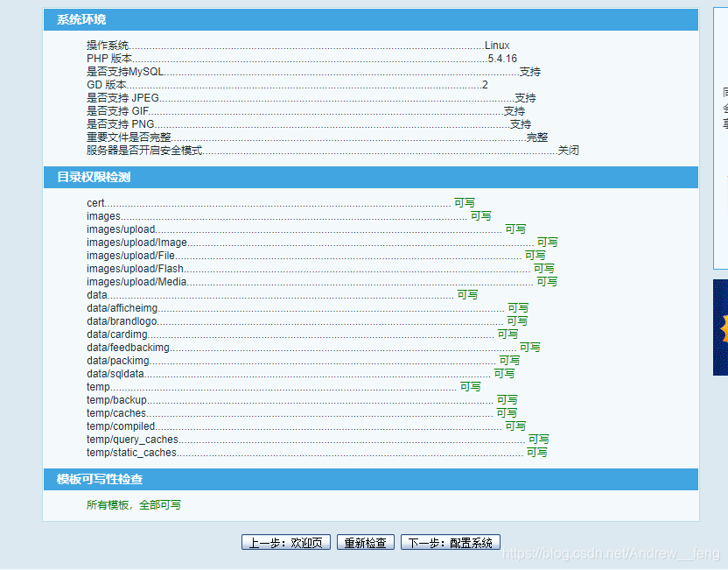Click 上一步：欢迎页 to go back

(286, 541)
